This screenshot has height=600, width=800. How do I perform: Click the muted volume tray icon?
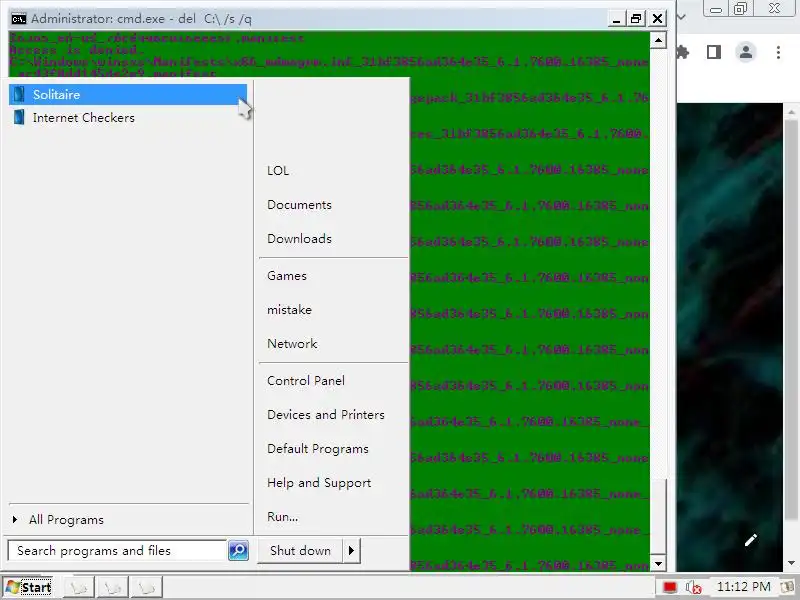[x=694, y=588]
